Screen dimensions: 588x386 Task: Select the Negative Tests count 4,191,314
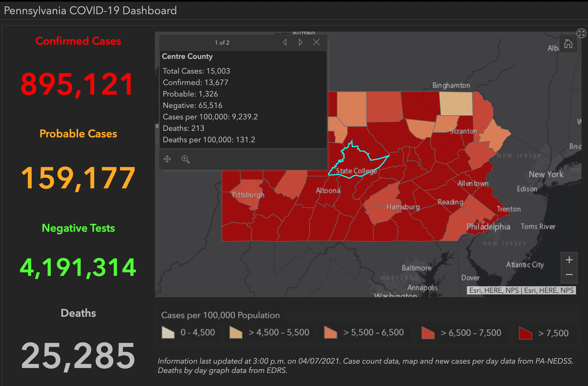78,267
